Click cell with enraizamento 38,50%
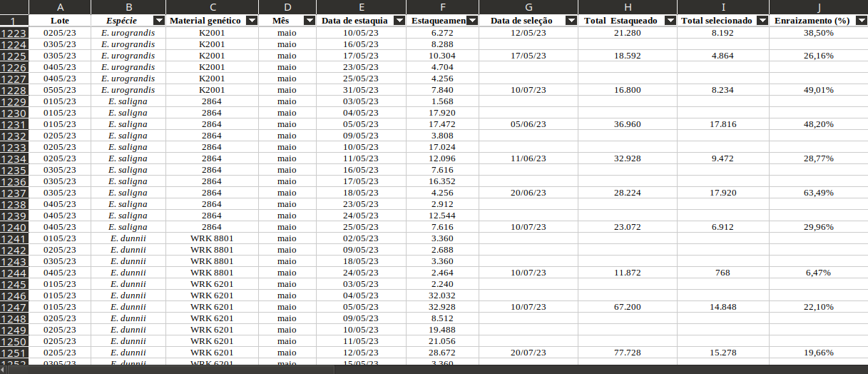The width and height of the screenshot is (868, 374). coord(819,33)
